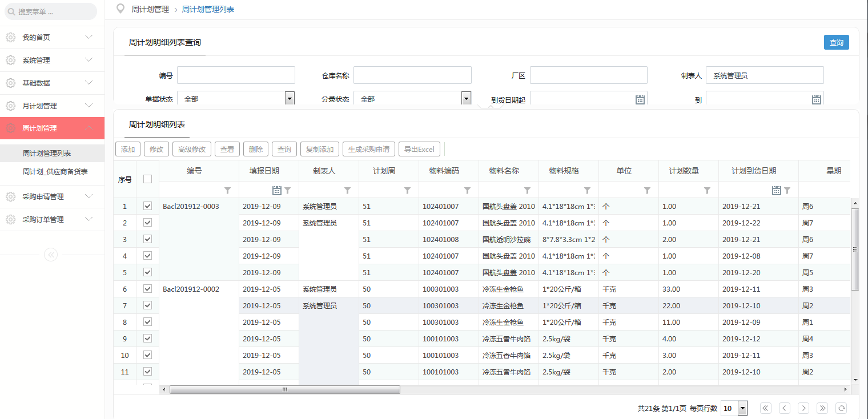This screenshot has height=419, width=868.
Task: Expand the 采购申请管理 menu chevron
Action: [x=89, y=196]
